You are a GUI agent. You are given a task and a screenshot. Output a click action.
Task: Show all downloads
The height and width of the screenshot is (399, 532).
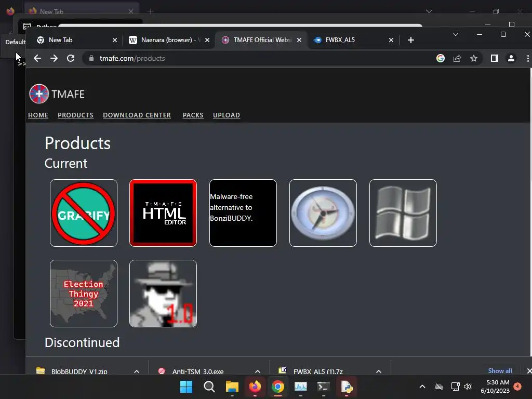[x=500, y=370]
